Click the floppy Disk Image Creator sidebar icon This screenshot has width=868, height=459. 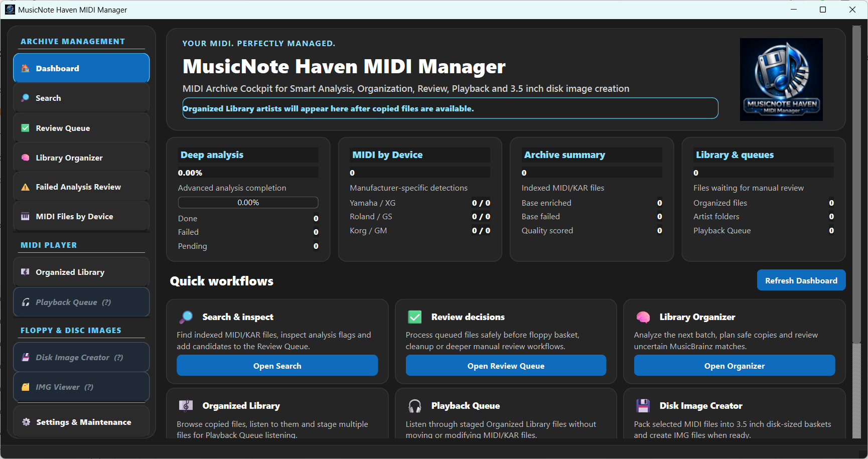tap(25, 357)
